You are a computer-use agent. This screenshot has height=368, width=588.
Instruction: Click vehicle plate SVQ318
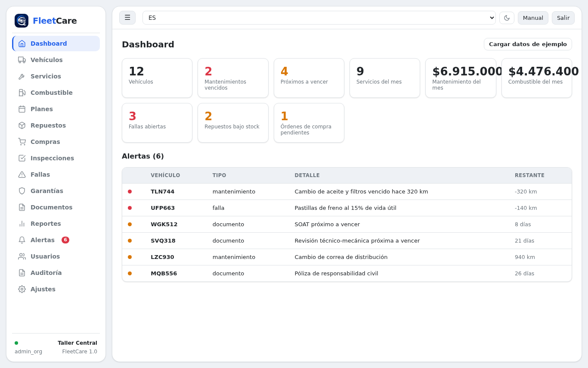[163, 241]
